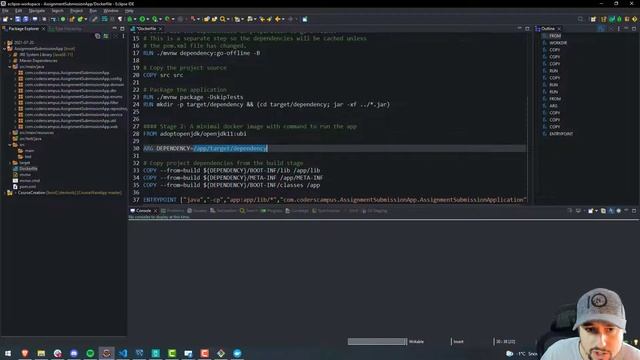Expand the CourseCreation project node
The image size is (640, 360).
click(4, 193)
